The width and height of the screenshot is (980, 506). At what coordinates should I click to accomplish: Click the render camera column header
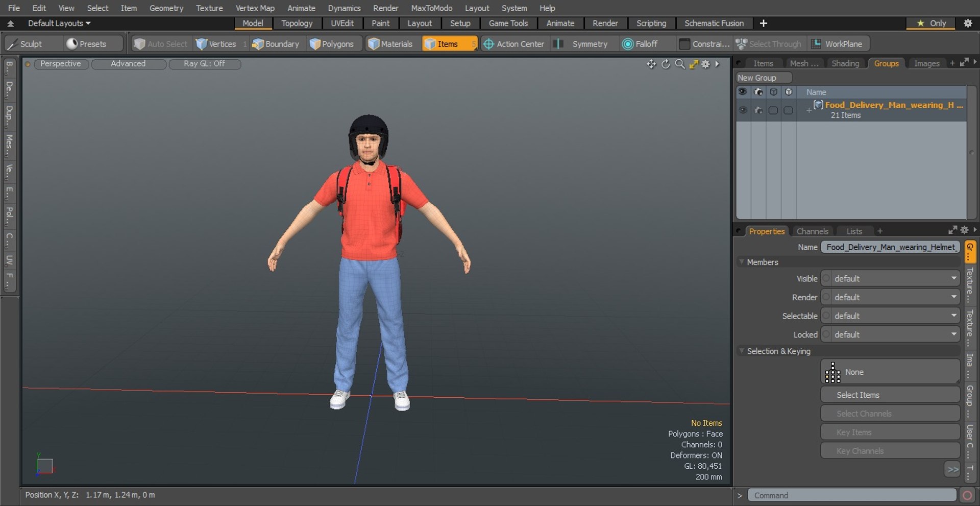(758, 92)
